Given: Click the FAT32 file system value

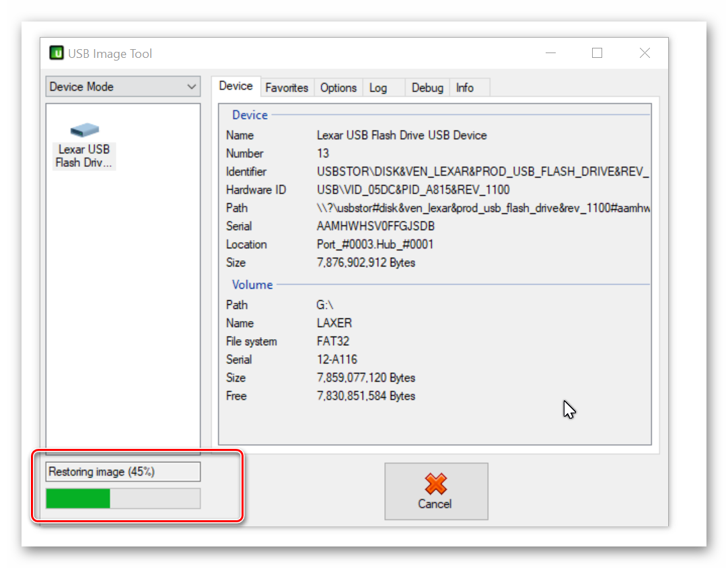Looking at the screenshot, I should (x=333, y=341).
